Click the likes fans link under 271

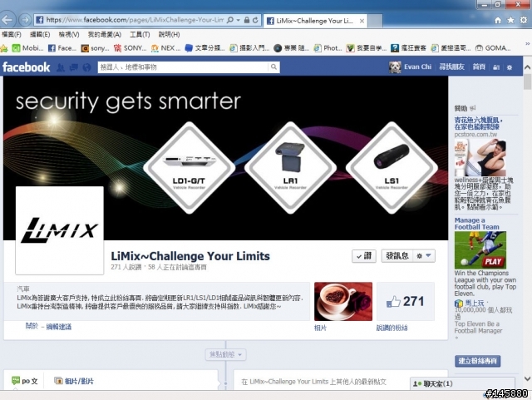click(x=392, y=328)
